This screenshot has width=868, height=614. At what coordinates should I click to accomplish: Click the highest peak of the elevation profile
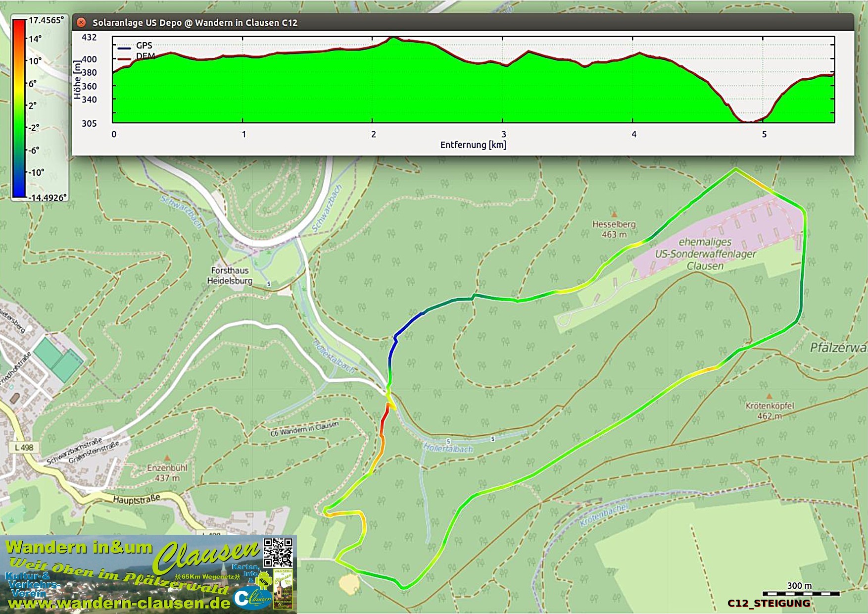click(x=393, y=38)
